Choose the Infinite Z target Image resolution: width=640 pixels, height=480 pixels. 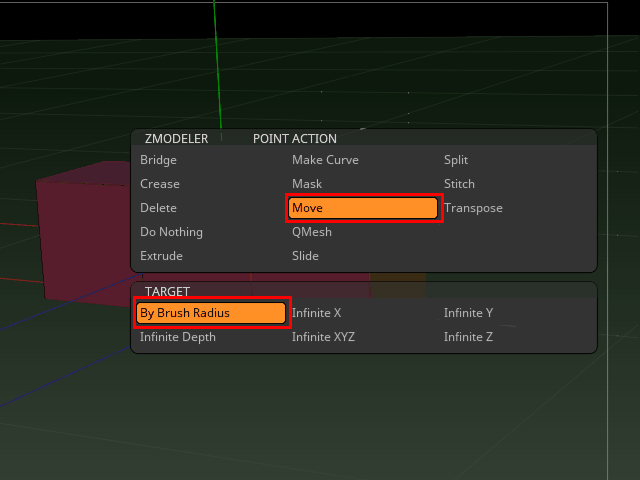[468, 337]
